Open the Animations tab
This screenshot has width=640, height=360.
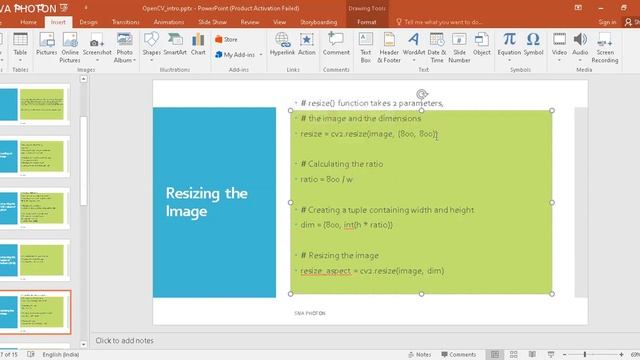tap(169, 22)
